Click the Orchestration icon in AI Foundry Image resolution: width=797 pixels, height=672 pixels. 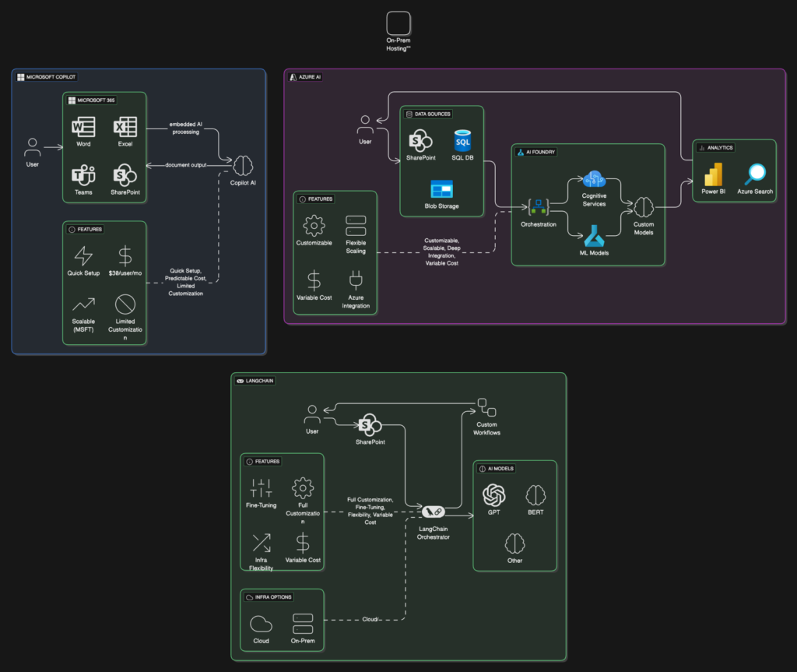coord(539,207)
